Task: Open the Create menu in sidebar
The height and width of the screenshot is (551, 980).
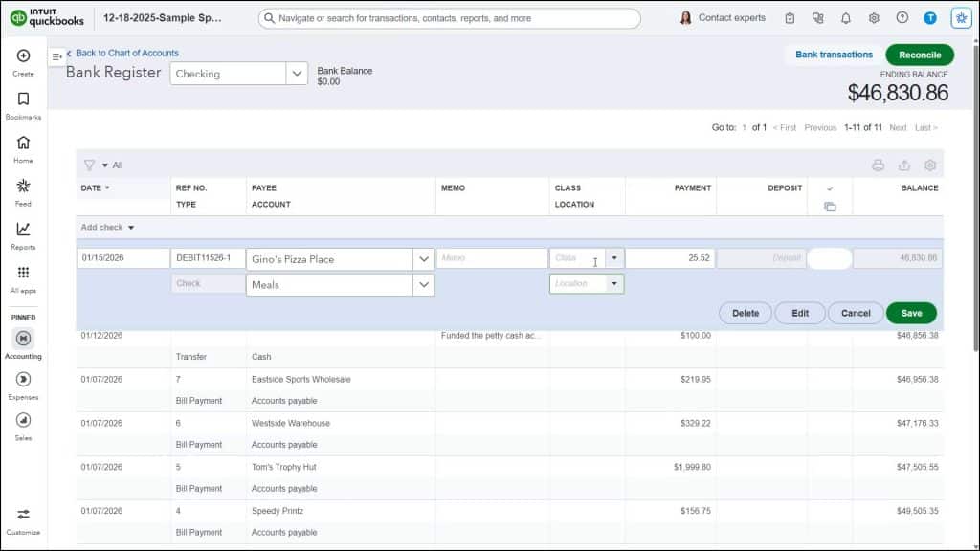Action: (x=23, y=62)
